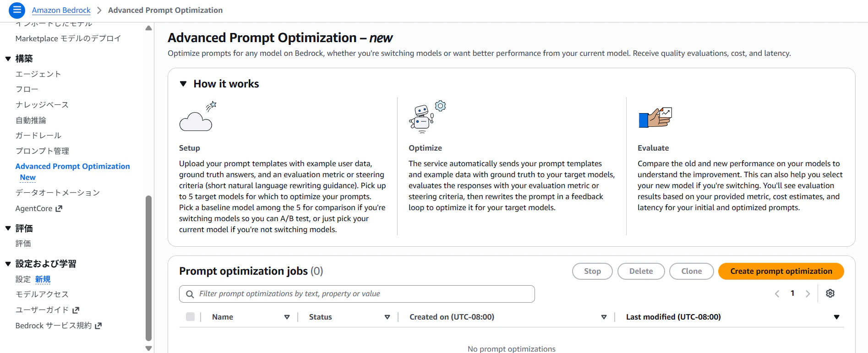Collapse the 設定および学習 sidebar section

(8, 264)
